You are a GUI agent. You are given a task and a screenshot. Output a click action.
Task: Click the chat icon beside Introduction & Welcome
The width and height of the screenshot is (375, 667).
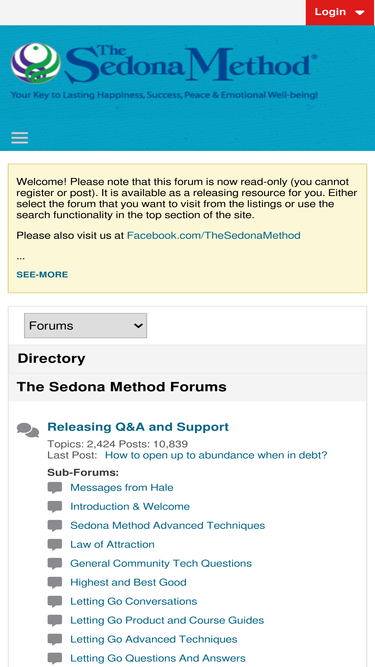pyautogui.click(x=55, y=507)
